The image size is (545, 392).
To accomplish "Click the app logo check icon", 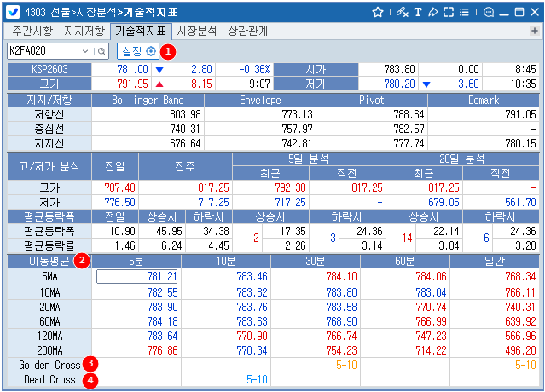I will tap(14, 13).
